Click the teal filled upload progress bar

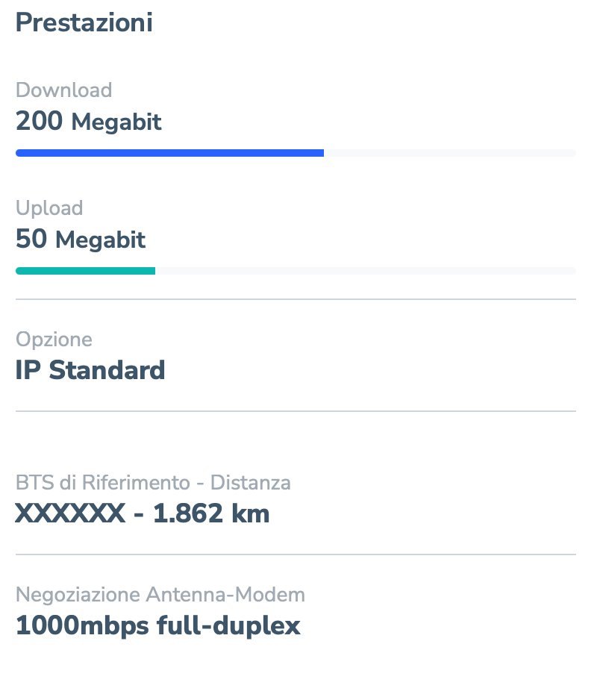(85, 271)
